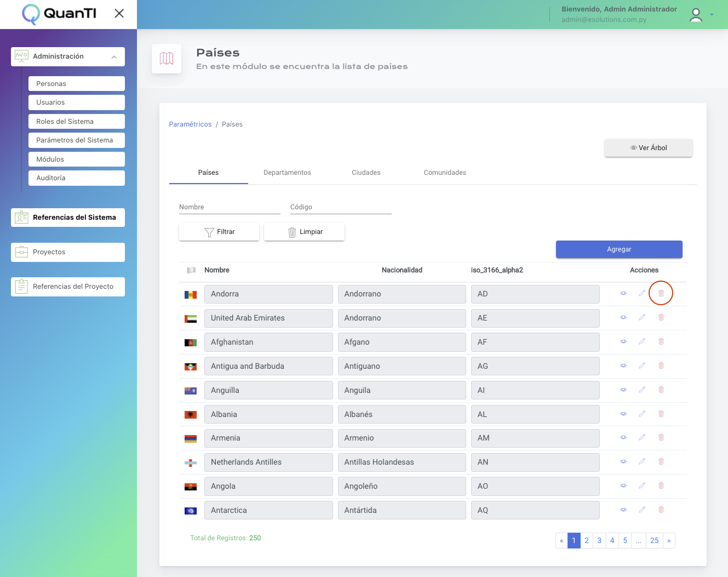Open Referencias del Proyecto menu
The image size is (728, 577).
click(x=68, y=287)
